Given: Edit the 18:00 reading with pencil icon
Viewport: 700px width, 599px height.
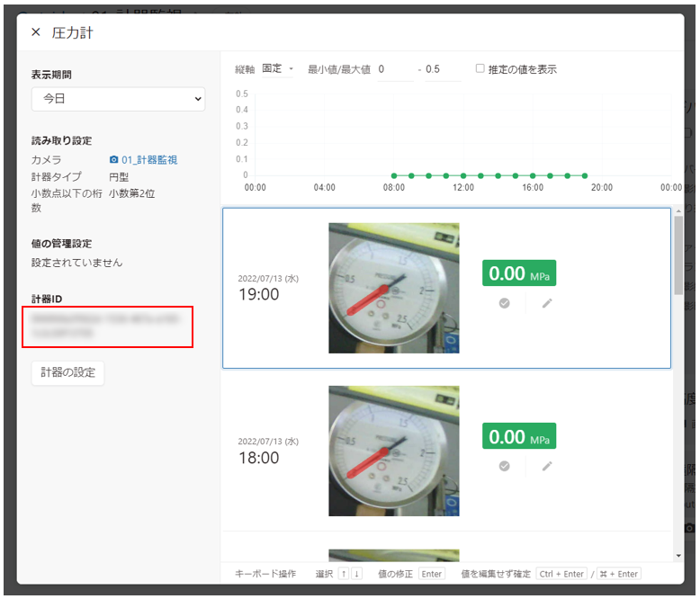Looking at the screenshot, I should tap(547, 467).
